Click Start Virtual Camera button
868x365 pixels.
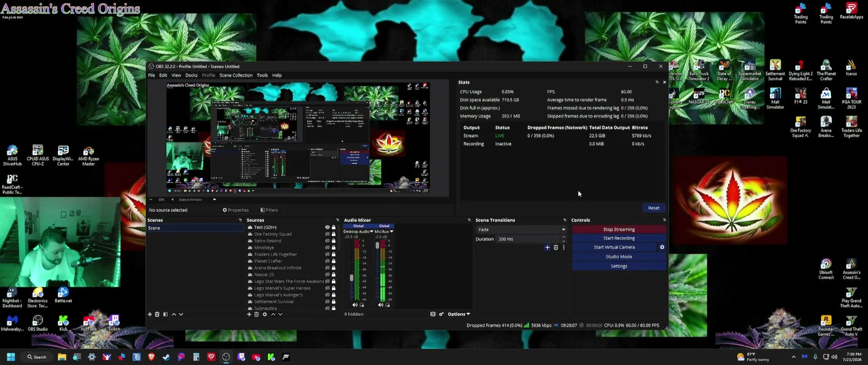614,247
